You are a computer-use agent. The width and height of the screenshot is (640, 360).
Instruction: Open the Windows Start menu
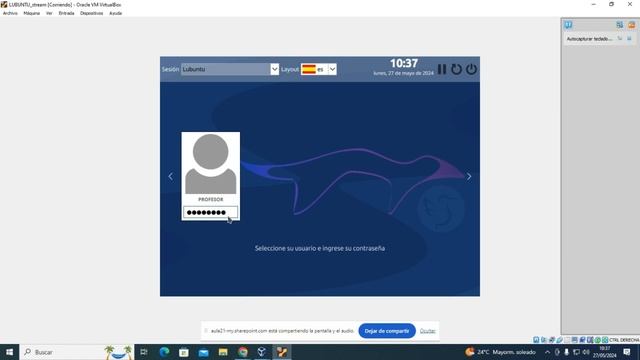coord(9,352)
